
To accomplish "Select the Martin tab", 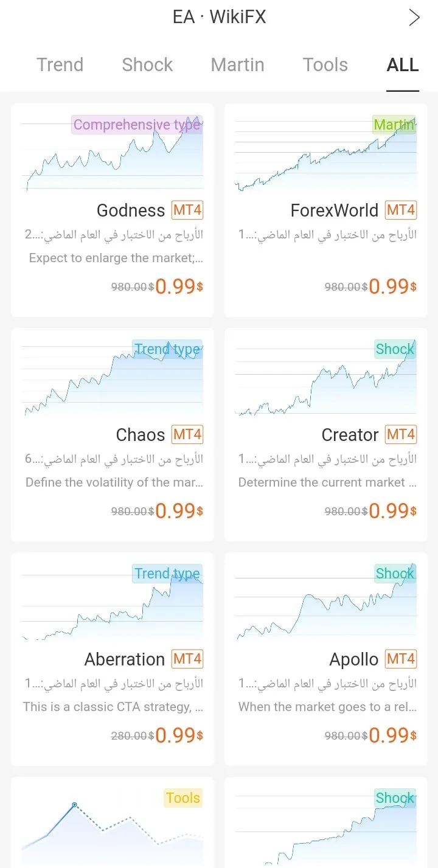I will pos(237,65).
